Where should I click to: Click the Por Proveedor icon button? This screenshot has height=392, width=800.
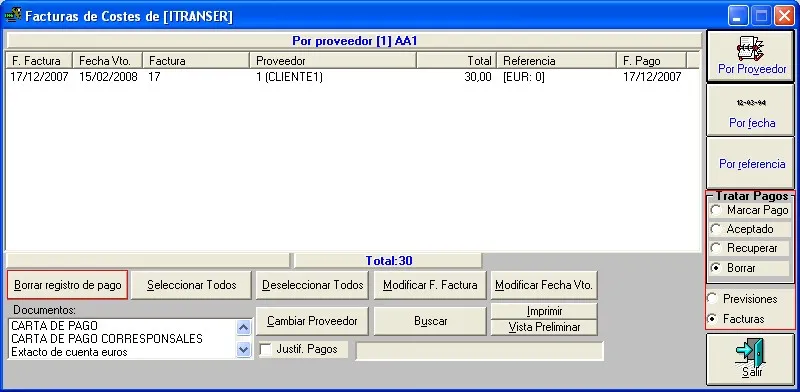[x=751, y=56]
